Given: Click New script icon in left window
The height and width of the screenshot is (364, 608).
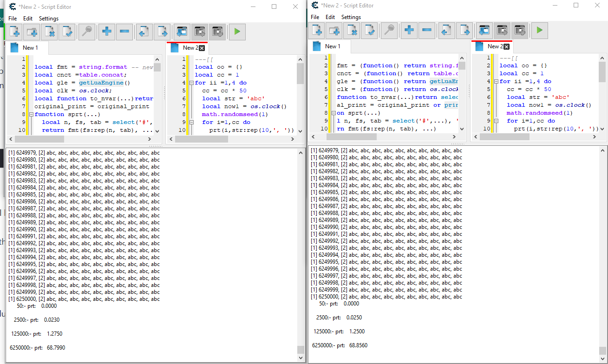Looking at the screenshot, I should point(15,32).
